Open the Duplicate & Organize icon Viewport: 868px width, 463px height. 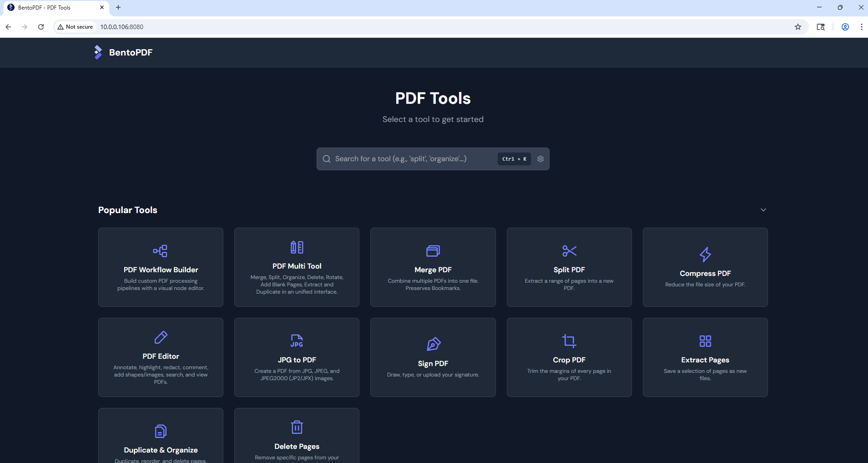161,431
